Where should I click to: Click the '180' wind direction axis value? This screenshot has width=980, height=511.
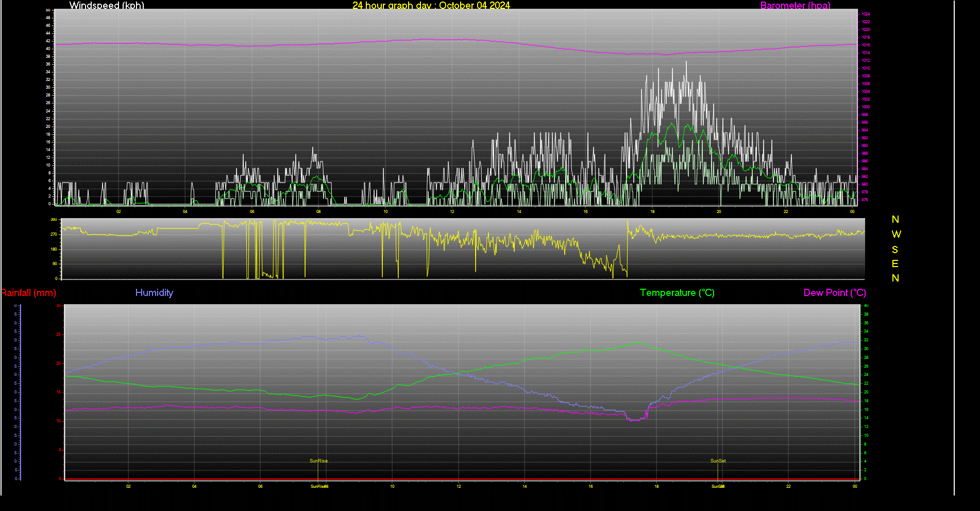click(54, 249)
